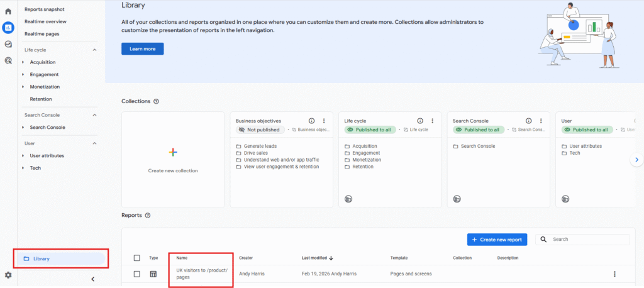The image size is (644, 288).
Task: Click the Template column header
Action: pyautogui.click(x=399, y=258)
